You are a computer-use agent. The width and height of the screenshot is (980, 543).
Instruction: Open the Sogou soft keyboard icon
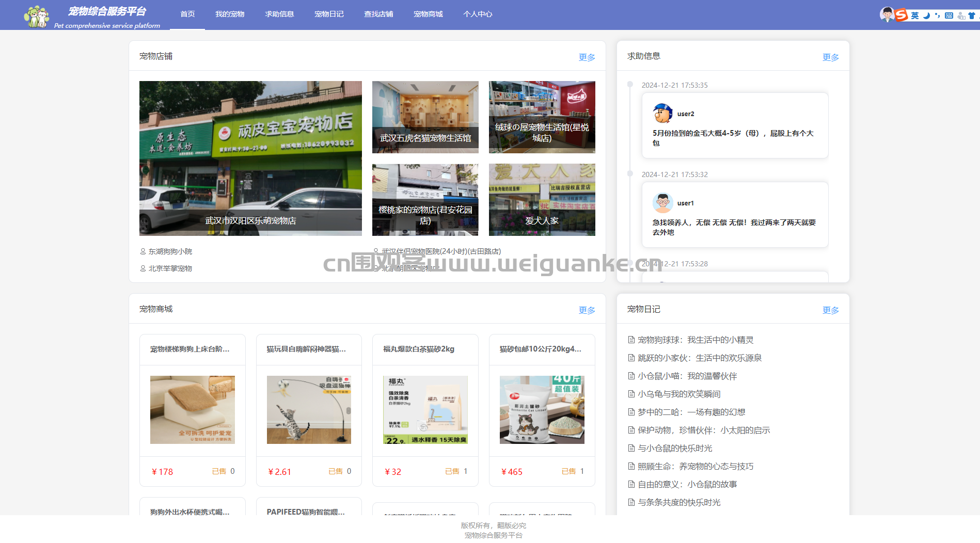tap(949, 15)
